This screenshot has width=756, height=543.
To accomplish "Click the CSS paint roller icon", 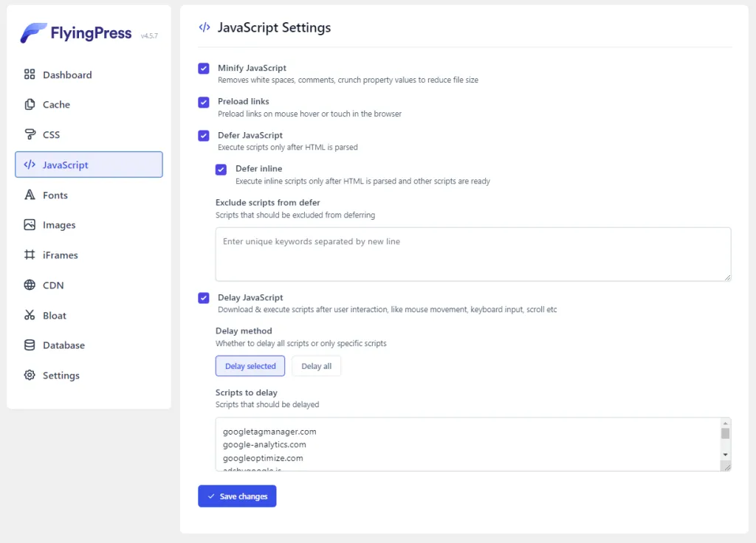I will pos(30,135).
